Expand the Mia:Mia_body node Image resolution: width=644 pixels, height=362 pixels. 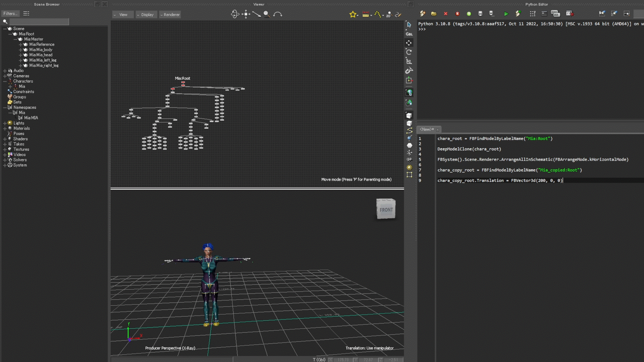(20, 50)
